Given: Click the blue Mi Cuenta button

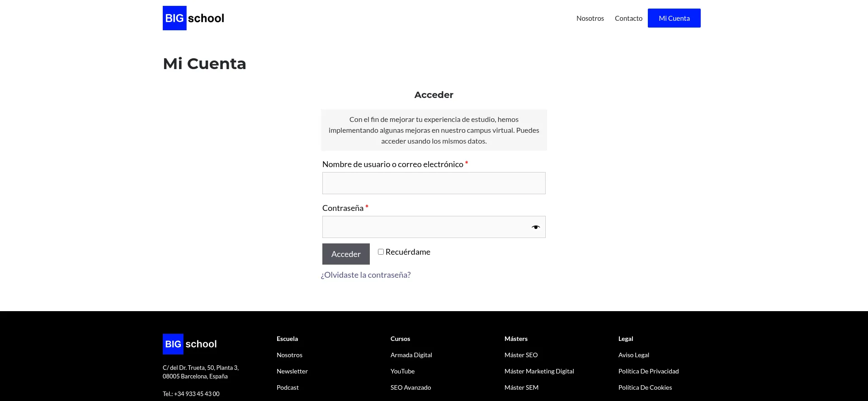Looking at the screenshot, I should pyautogui.click(x=674, y=18).
